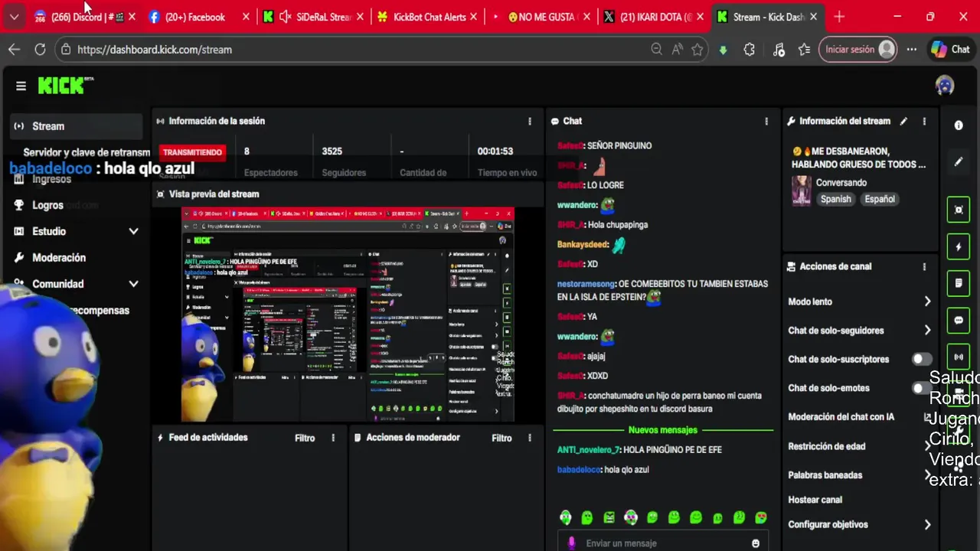Click the Enviar un mensaje field

pos(663,543)
